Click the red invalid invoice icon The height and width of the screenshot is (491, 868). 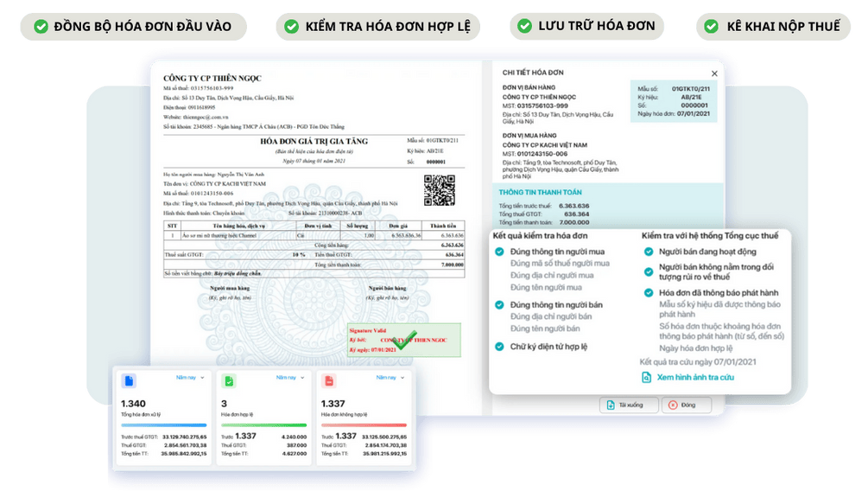coord(328,381)
